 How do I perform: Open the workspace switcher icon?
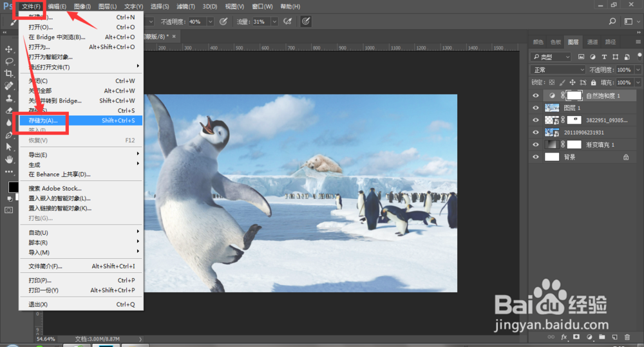(x=629, y=21)
